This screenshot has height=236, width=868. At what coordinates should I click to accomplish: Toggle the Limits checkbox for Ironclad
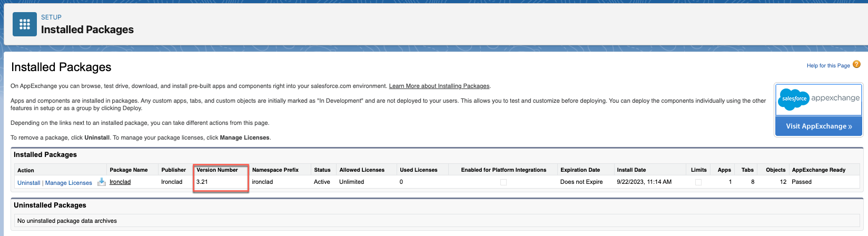tap(698, 182)
